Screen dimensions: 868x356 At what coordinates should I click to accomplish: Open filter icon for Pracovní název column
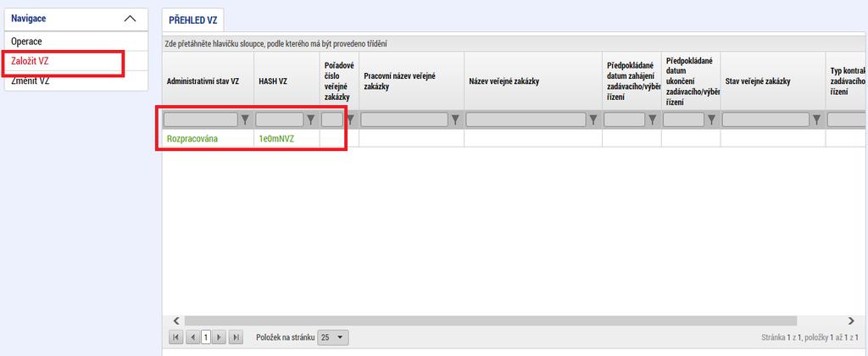455,120
